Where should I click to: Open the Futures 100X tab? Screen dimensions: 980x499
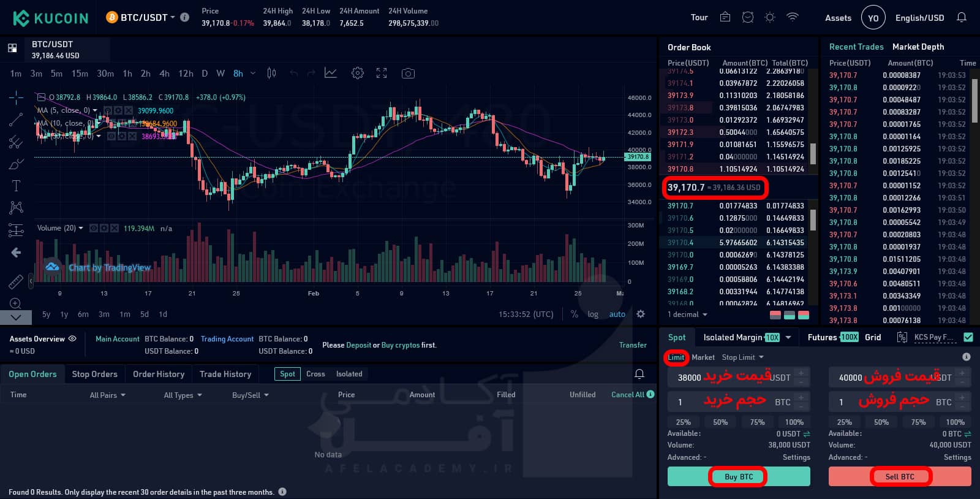click(833, 337)
